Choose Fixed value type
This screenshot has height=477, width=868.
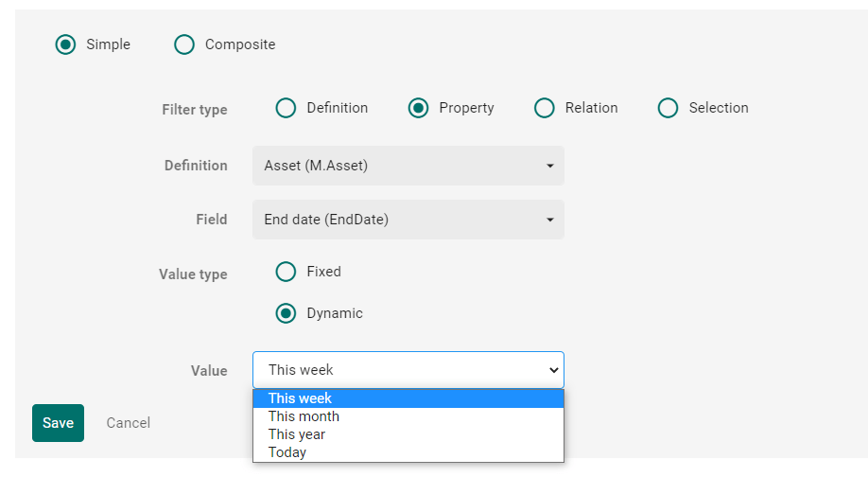click(x=286, y=272)
